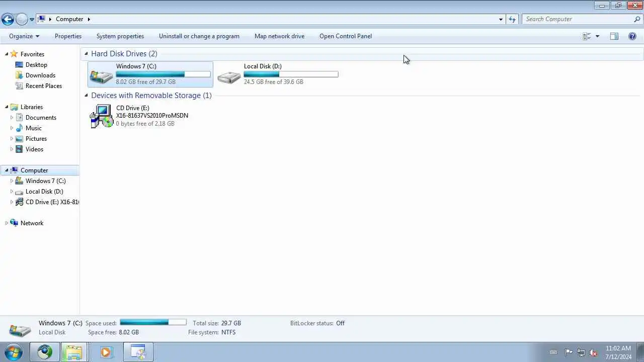
Task: Click the Back navigation arrow
Action: pyautogui.click(x=8, y=19)
